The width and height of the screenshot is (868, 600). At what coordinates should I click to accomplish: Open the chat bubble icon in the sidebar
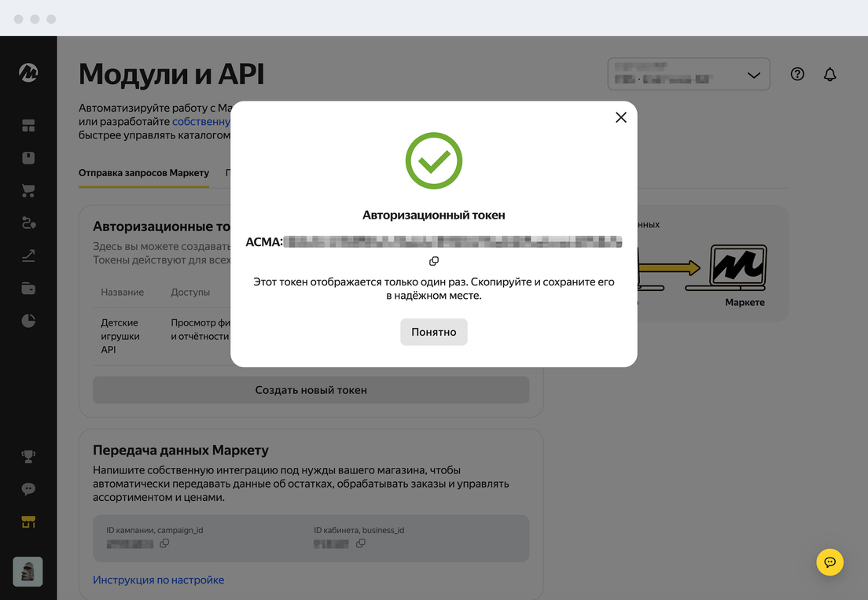(28, 489)
